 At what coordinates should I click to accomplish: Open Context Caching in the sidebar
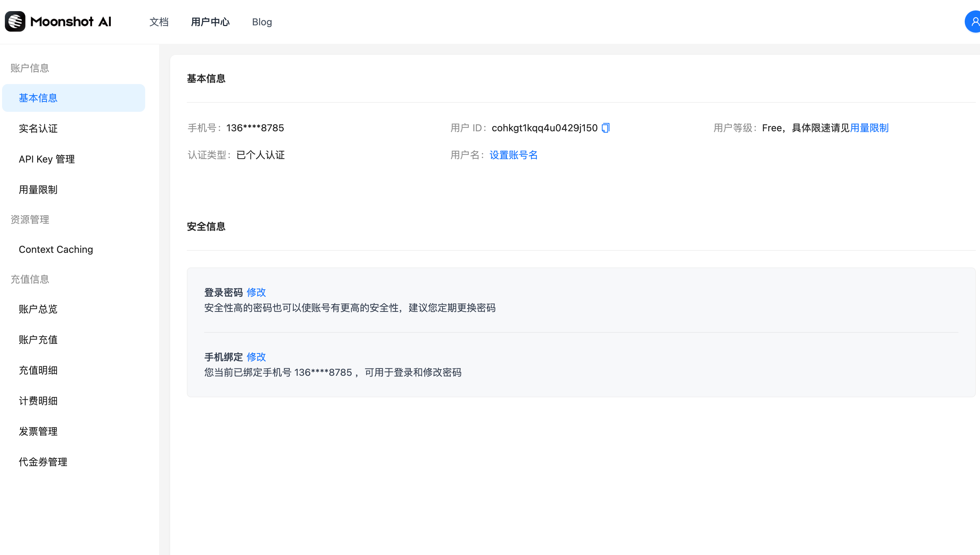pyautogui.click(x=56, y=249)
